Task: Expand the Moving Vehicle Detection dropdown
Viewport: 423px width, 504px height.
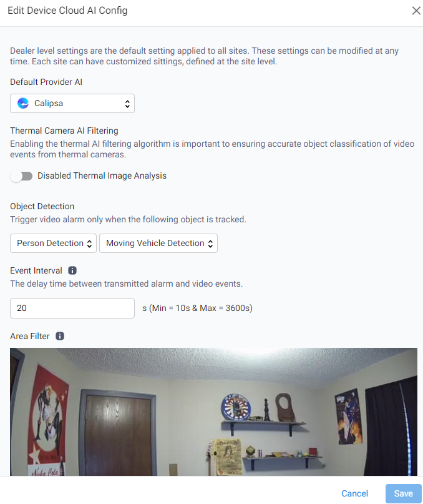Action: pyautogui.click(x=158, y=244)
